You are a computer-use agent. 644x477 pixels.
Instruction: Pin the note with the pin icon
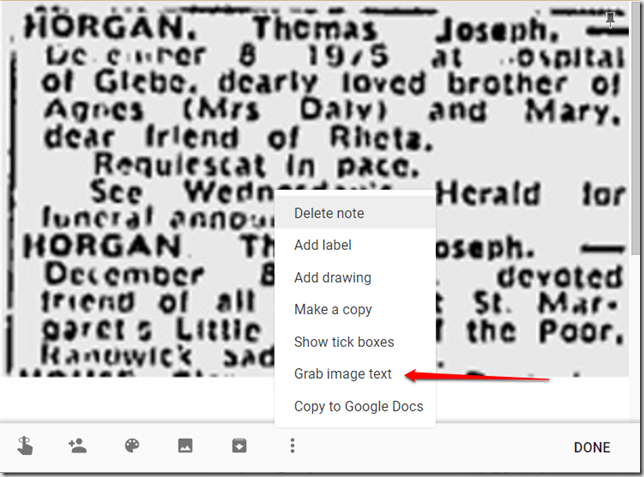[610, 20]
